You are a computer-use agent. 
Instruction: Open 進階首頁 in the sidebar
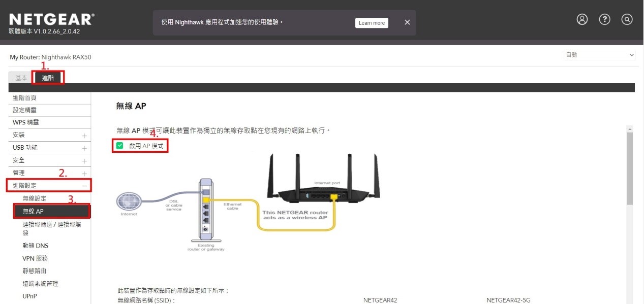click(x=50, y=97)
